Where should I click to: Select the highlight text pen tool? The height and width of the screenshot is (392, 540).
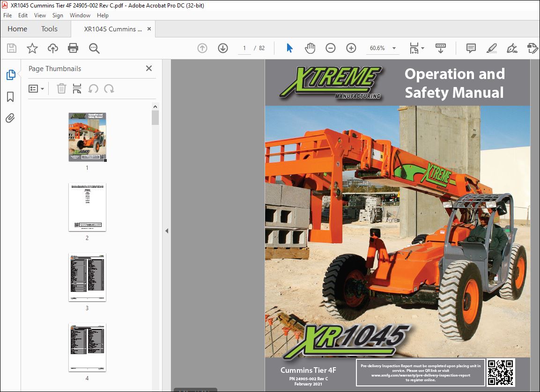pos(491,48)
